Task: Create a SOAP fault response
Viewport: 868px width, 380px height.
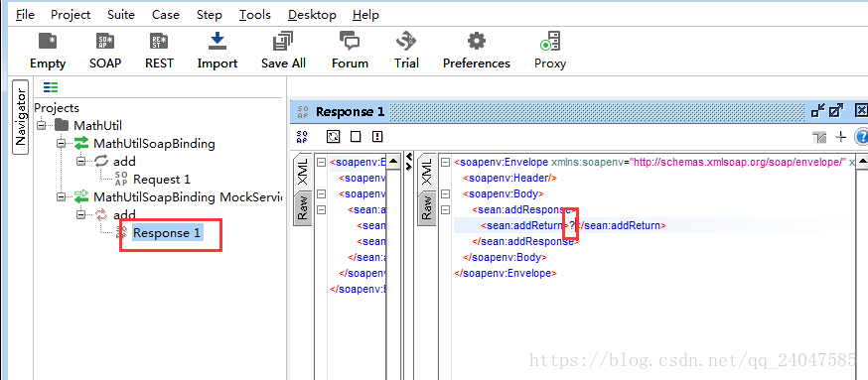Action: pyautogui.click(x=377, y=136)
